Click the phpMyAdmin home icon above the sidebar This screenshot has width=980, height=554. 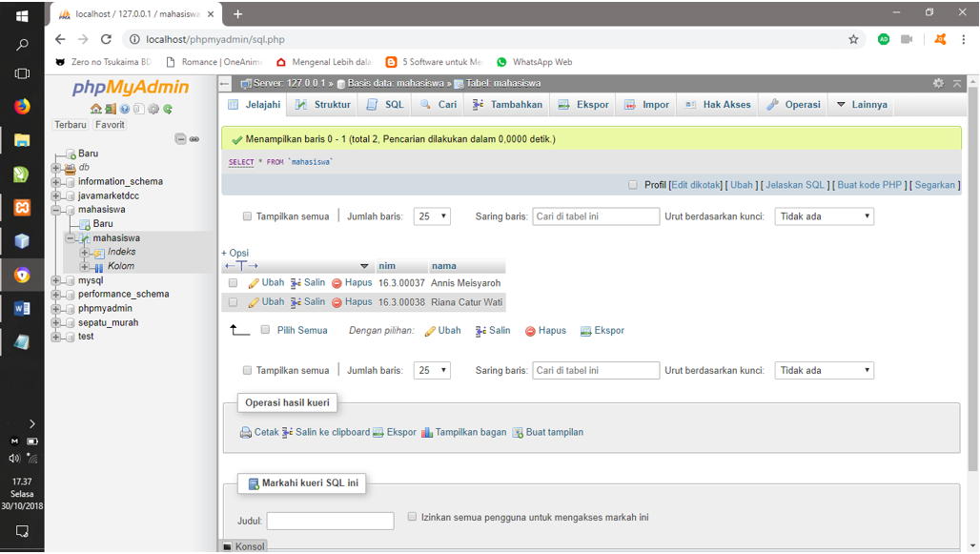[x=95, y=110]
